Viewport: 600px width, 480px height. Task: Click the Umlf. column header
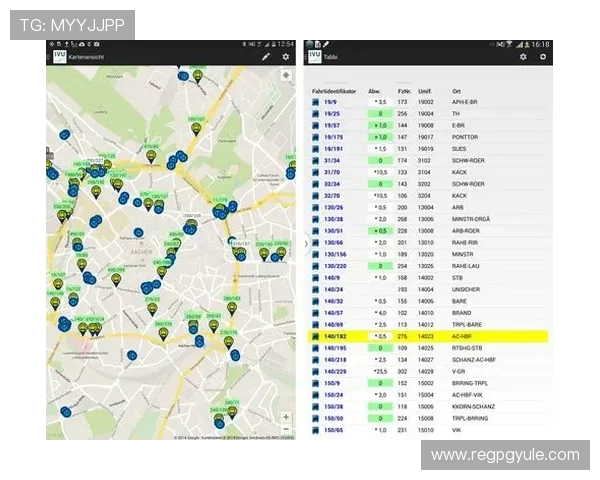[x=424, y=91]
